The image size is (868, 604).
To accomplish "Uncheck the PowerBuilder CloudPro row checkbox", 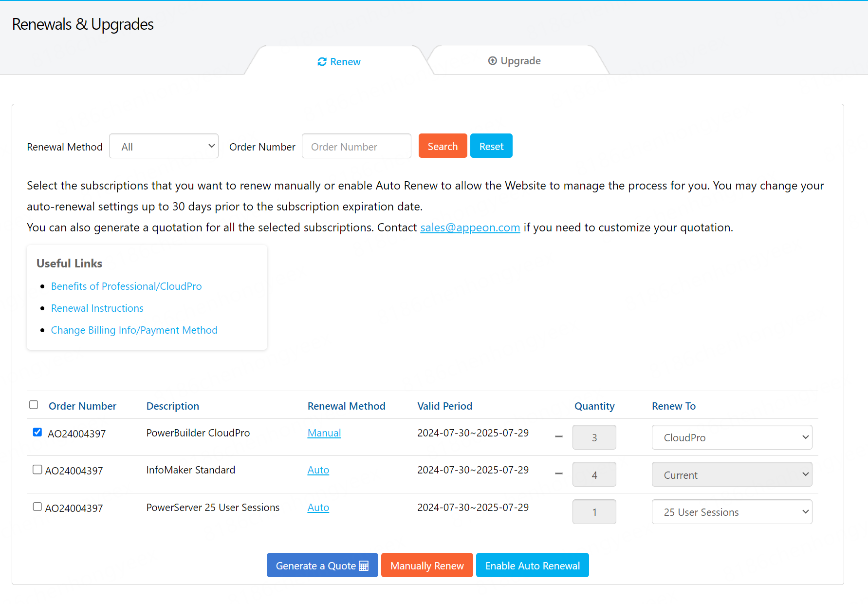I will (x=37, y=432).
